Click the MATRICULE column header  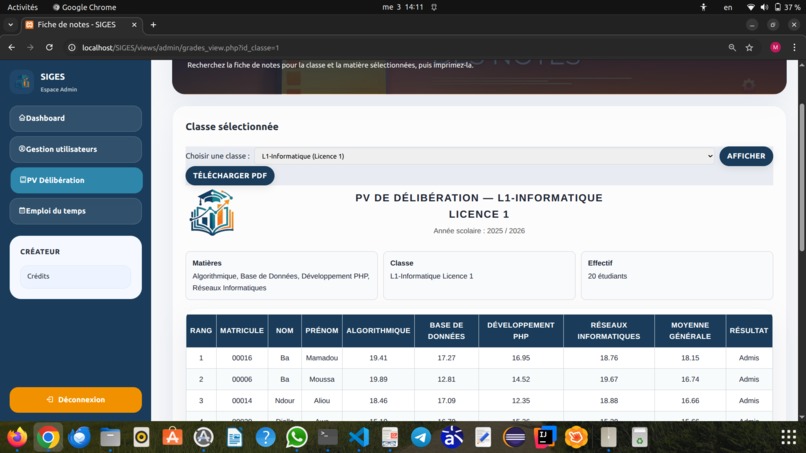pyautogui.click(x=242, y=331)
